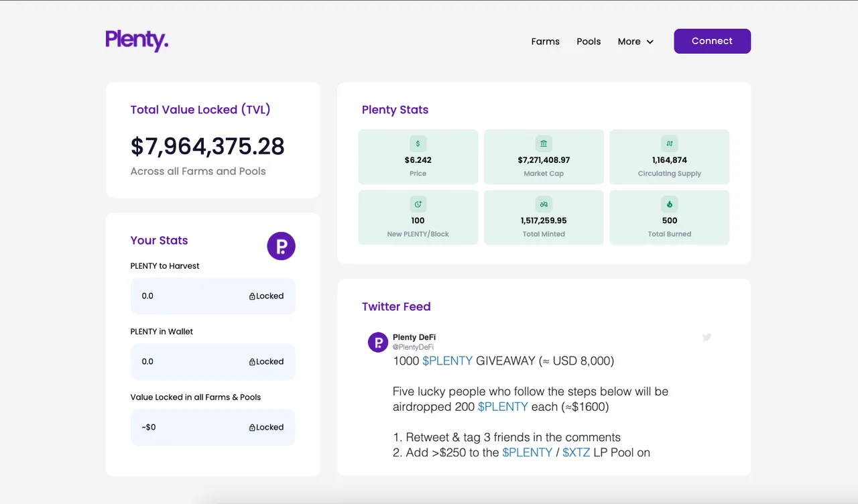Click the 100 New PLENTY/Block value
Viewport: 858px width, 504px height.
tap(418, 220)
